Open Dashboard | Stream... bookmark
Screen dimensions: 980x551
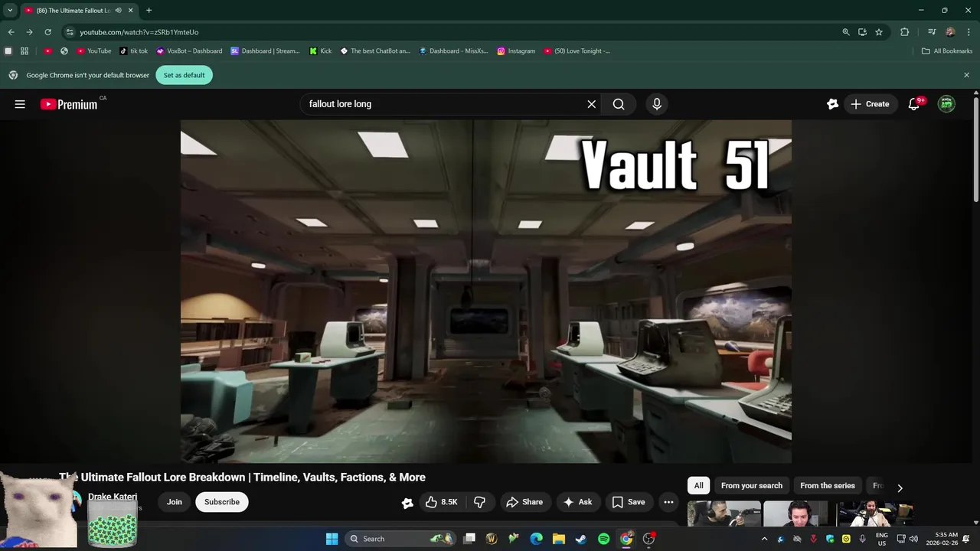[x=266, y=51]
